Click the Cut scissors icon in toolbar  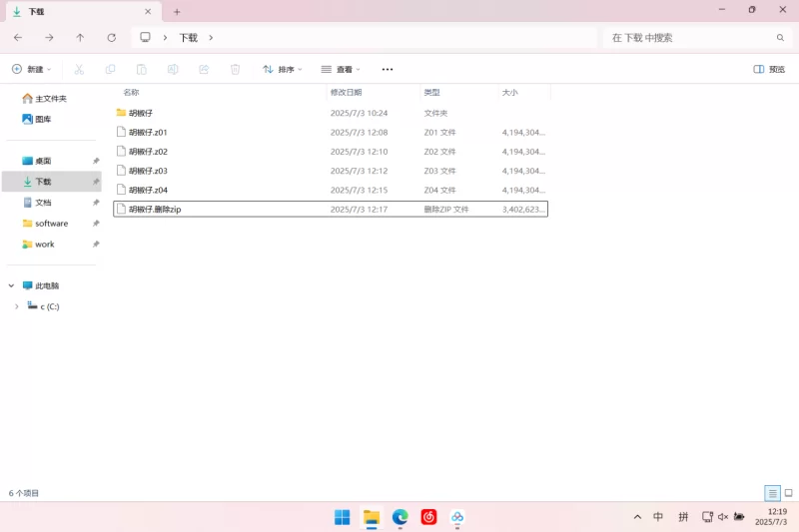pyautogui.click(x=80, y=69)
